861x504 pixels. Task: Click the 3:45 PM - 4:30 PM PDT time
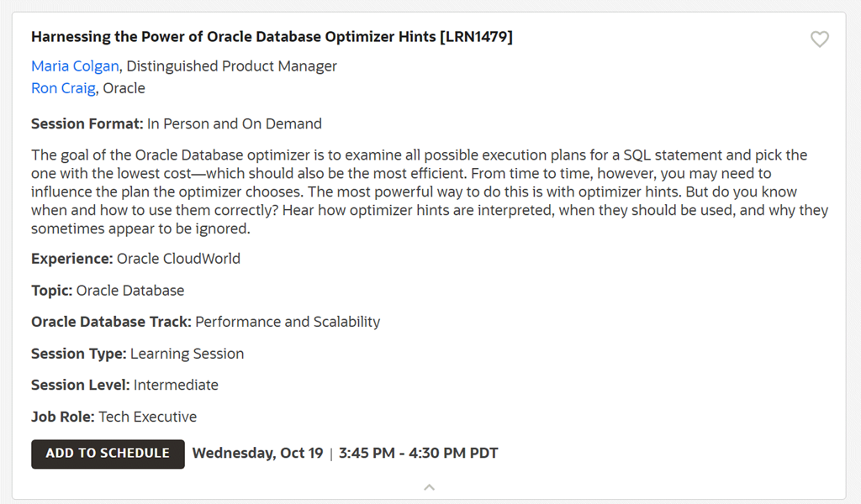pyautogui.click(x=419, y=454)
